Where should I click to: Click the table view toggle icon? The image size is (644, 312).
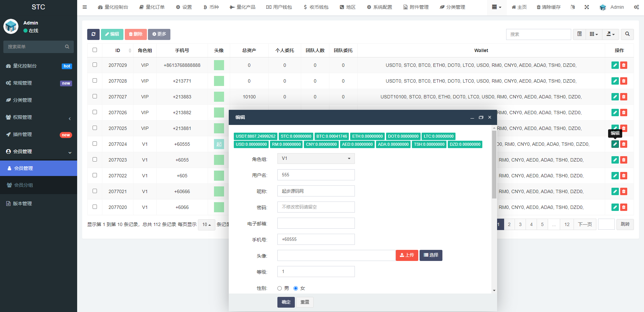[579, 34]
